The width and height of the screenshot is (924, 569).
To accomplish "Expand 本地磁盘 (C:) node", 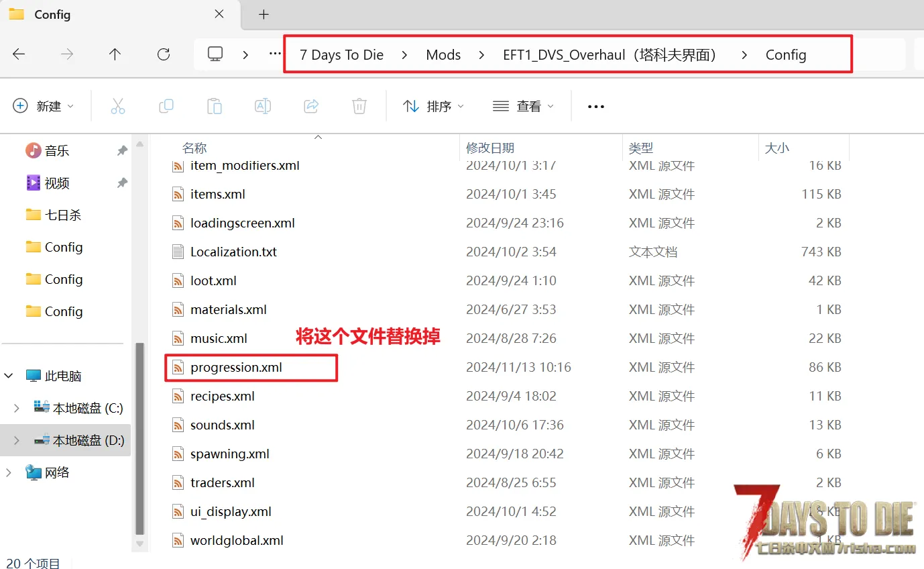I will [x=17, y=408].
